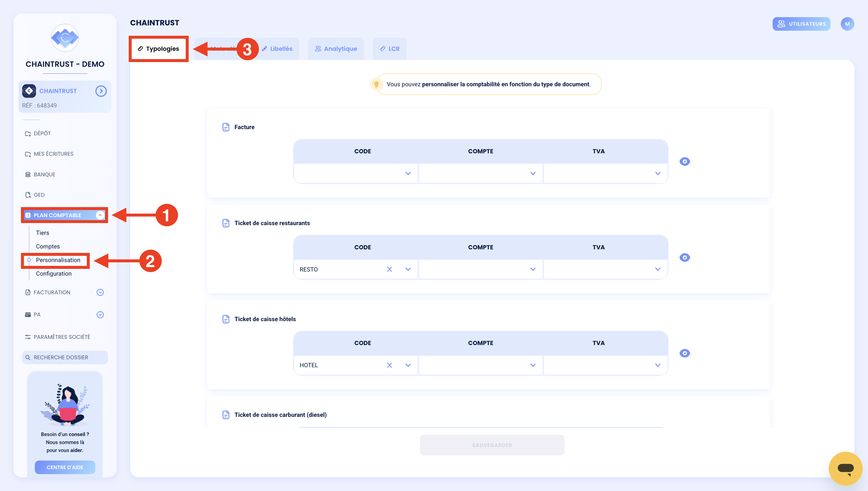Viewport: 868px width, 491px height.
Task: Toggle the eye icon for restaurants ticket
Action: coord(684,258)
